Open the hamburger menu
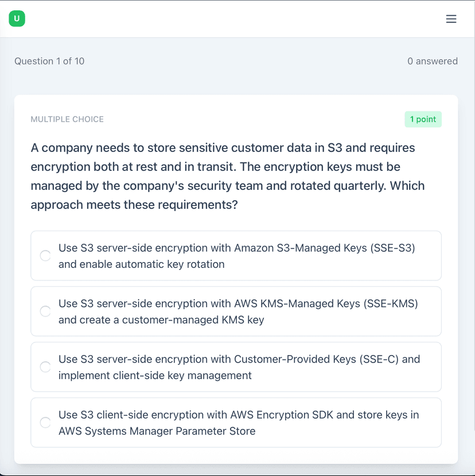 coord(451,19)
